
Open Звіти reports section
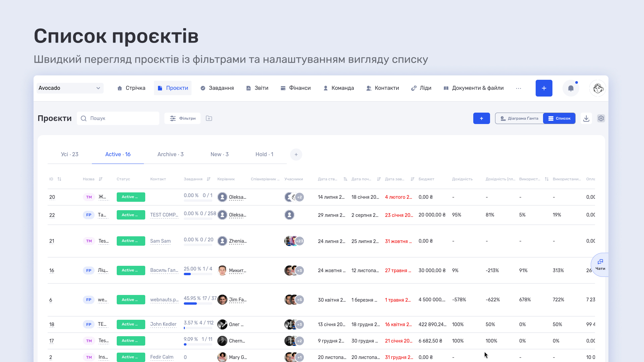coord(257,88)
